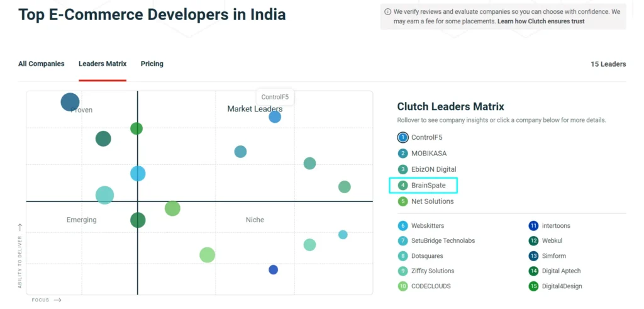
Task: Open Digital4Design from the company list
Action: (555, 286)
